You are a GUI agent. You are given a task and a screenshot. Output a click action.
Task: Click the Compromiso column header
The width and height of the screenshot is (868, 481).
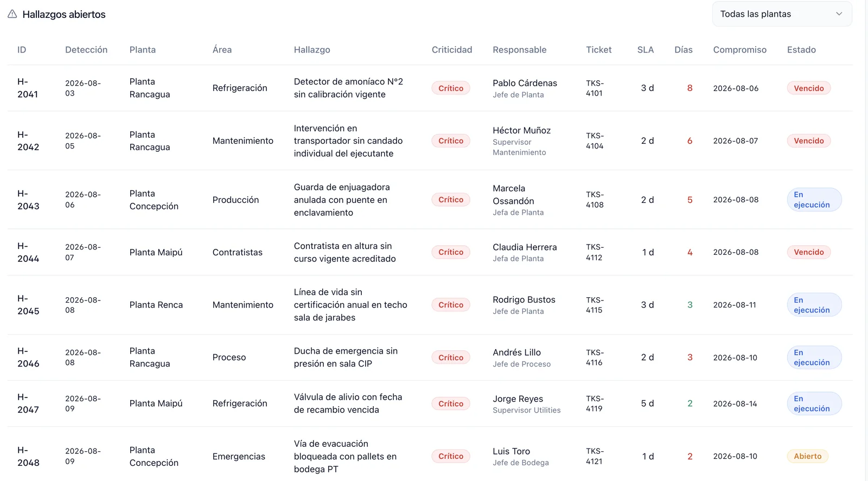739,50
